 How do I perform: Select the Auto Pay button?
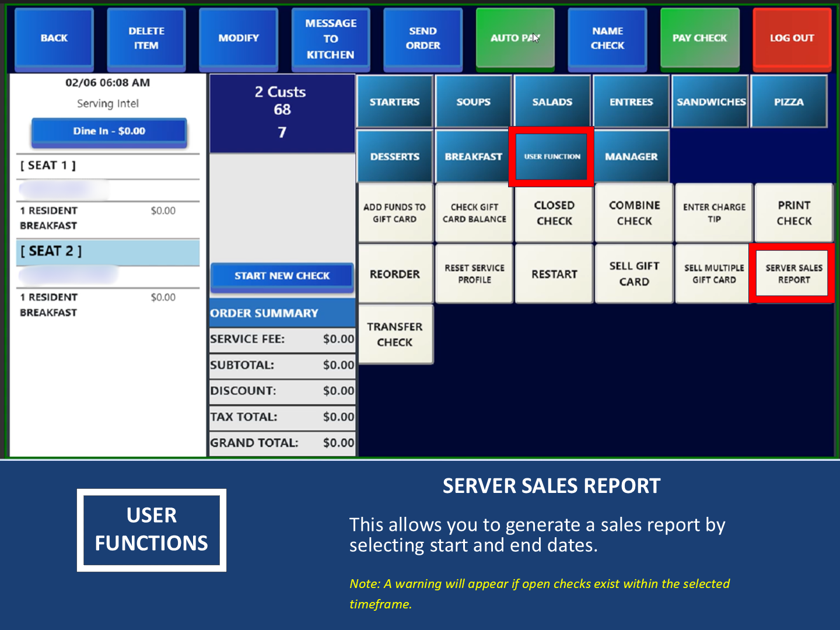click(514, 38)
